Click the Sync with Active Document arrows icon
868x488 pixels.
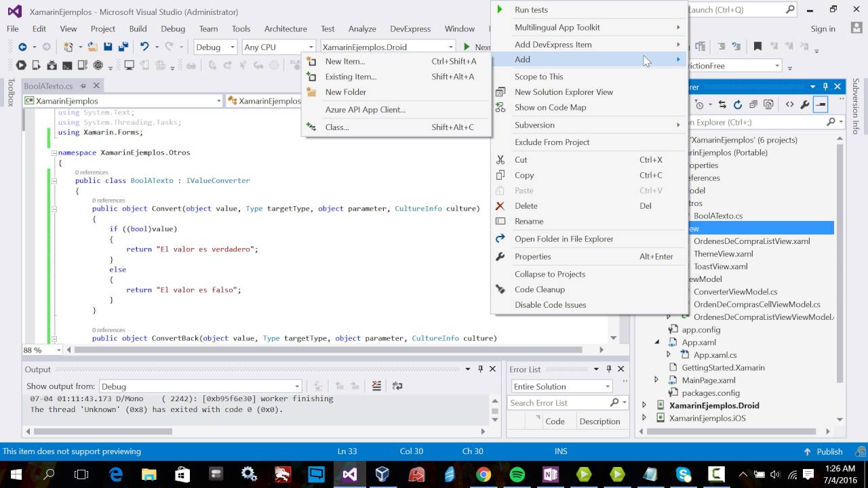(722, 104)
